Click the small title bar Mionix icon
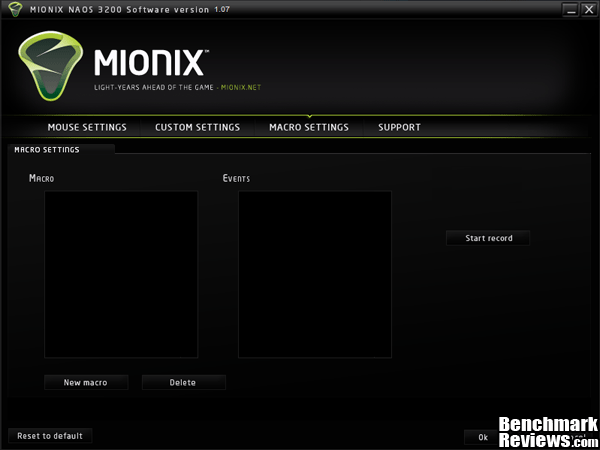 pos(15,9)
